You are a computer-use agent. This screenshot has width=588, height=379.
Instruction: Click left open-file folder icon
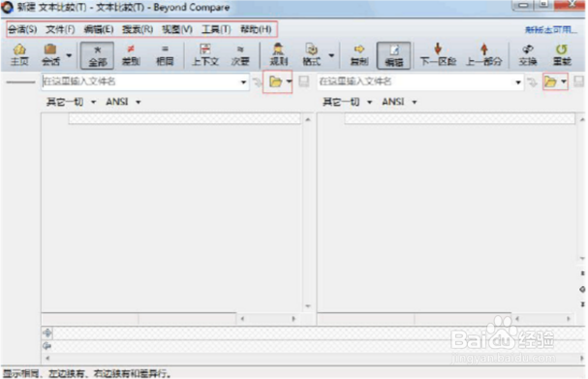[x=275, y=81]
